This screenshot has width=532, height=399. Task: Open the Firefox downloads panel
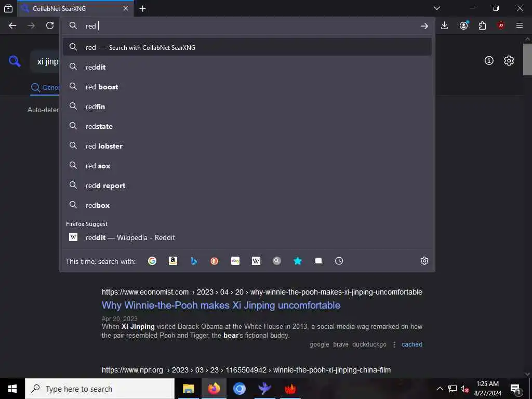(445, 26)
